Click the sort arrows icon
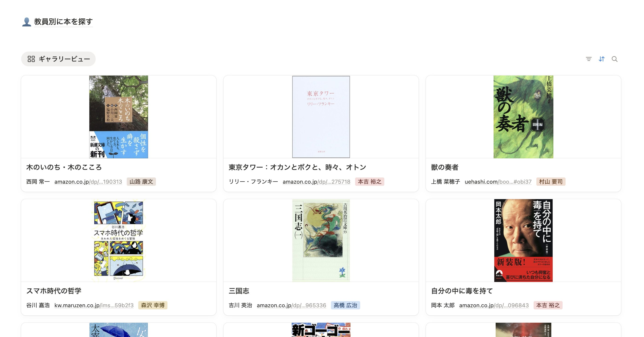 (601, 59)
